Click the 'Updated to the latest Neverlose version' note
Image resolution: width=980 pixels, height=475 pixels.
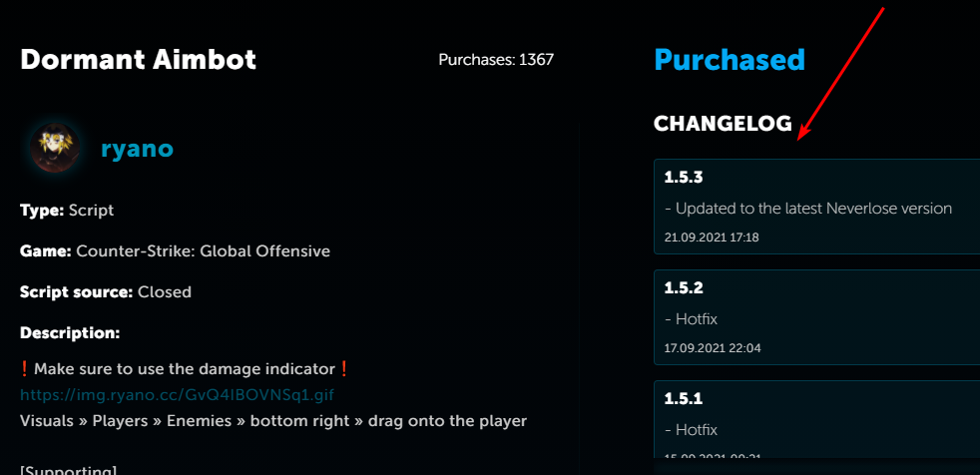pos(808,209)
